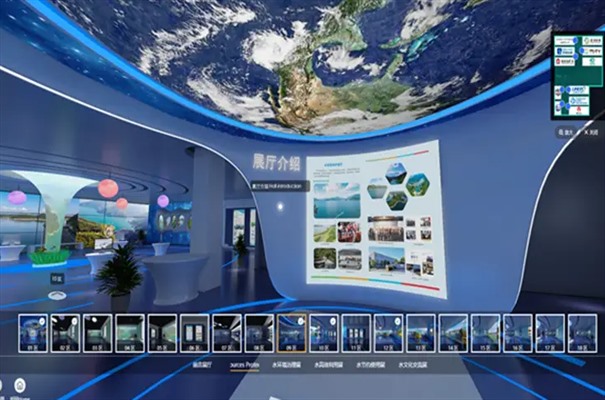Open scene thumbnail 15
Image resolution: width=605 pixels, height=400 pixels.
[x=485, y=333]
